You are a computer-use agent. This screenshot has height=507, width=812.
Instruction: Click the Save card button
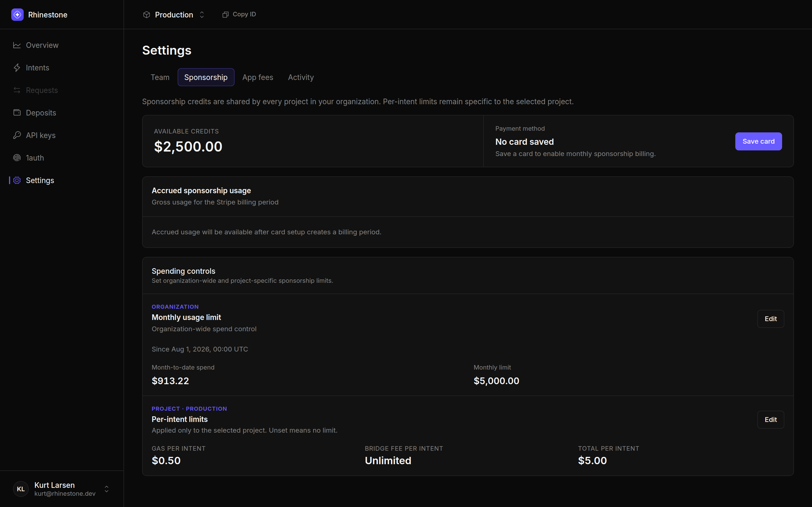758,141
